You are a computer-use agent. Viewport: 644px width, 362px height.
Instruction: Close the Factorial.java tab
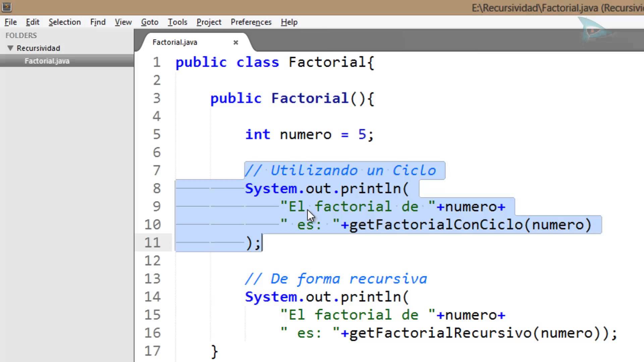point(235,42)
